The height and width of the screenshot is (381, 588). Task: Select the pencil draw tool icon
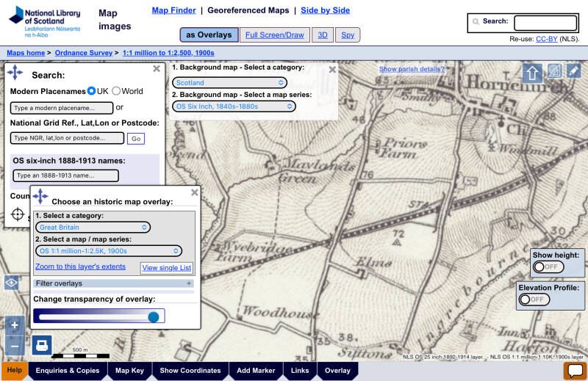tap(573, 72)
